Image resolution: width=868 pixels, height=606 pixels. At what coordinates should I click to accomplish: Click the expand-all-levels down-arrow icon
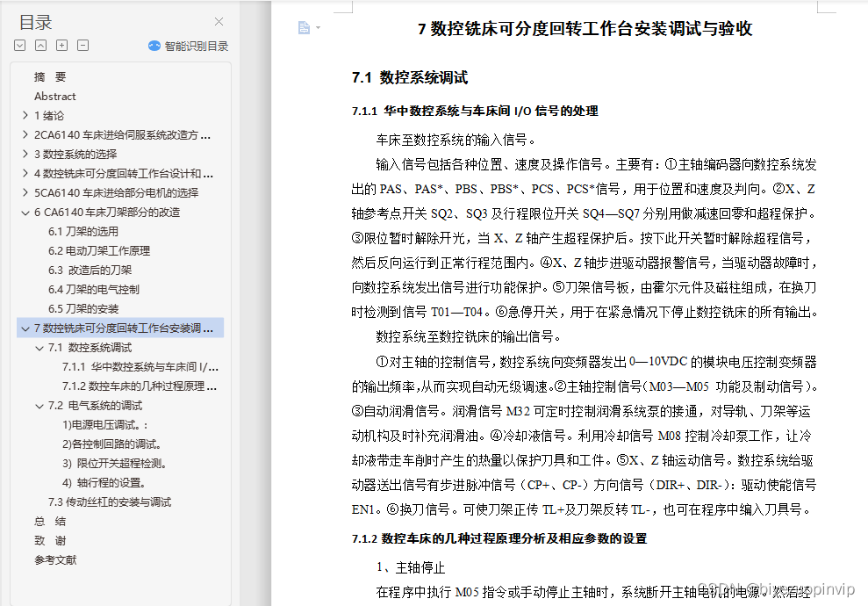pos(20,46)
